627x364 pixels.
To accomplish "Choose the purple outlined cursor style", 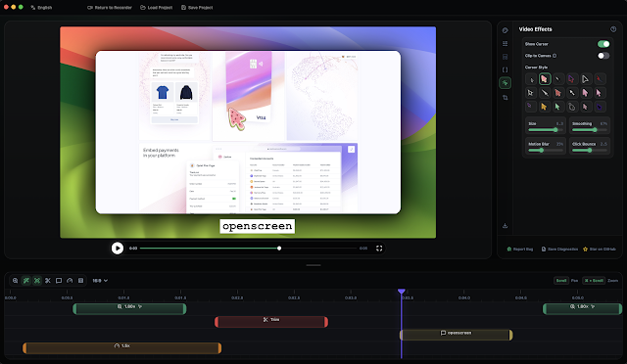I will [571, 79].
